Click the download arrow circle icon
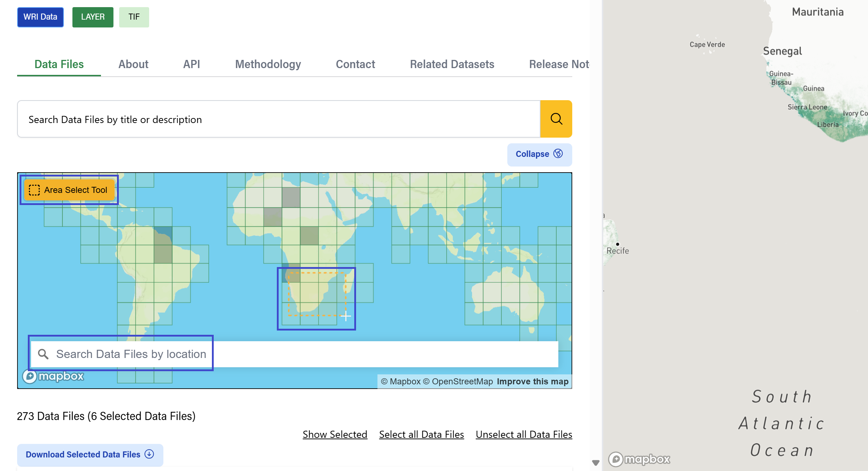This screenshot has width=868, height=471. [149, 454]
